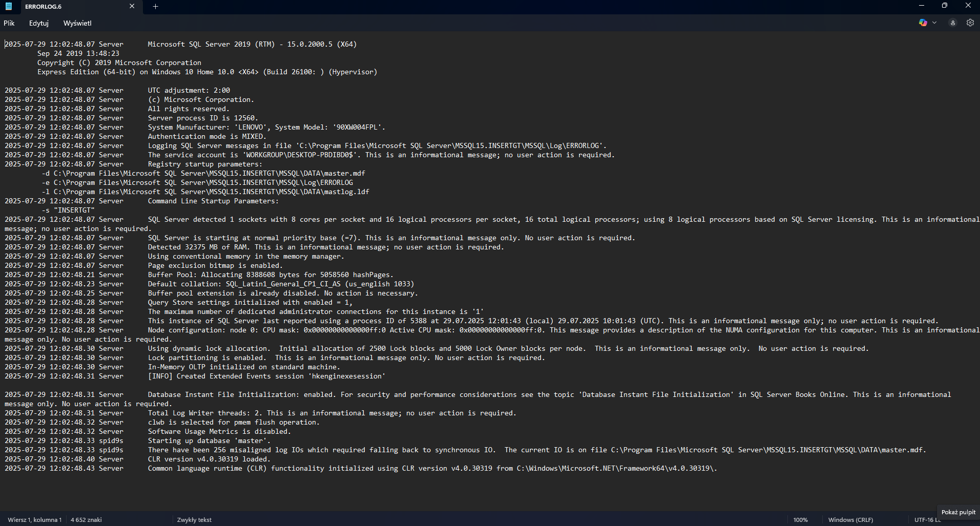Click the 'Software Usage Metrics is disabled.' line
Screen dimensions: 980x526
[148, 431]
